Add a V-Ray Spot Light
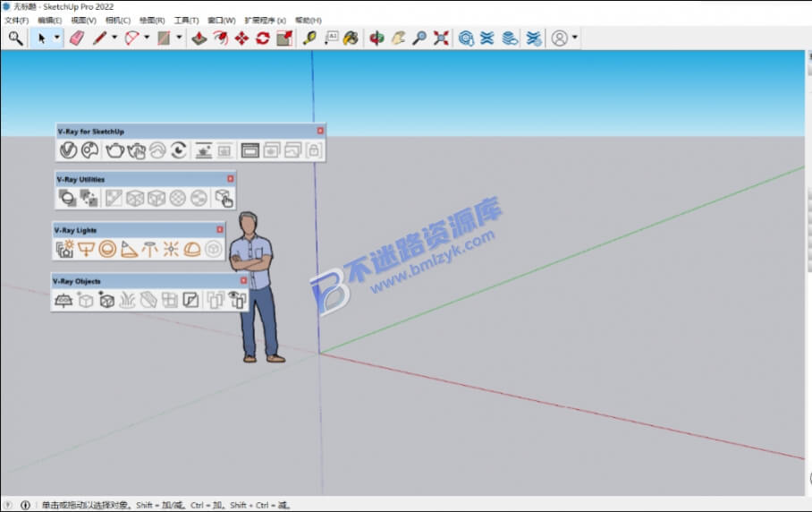This screenshot has height=512, width=812. [x=129, y=249]
